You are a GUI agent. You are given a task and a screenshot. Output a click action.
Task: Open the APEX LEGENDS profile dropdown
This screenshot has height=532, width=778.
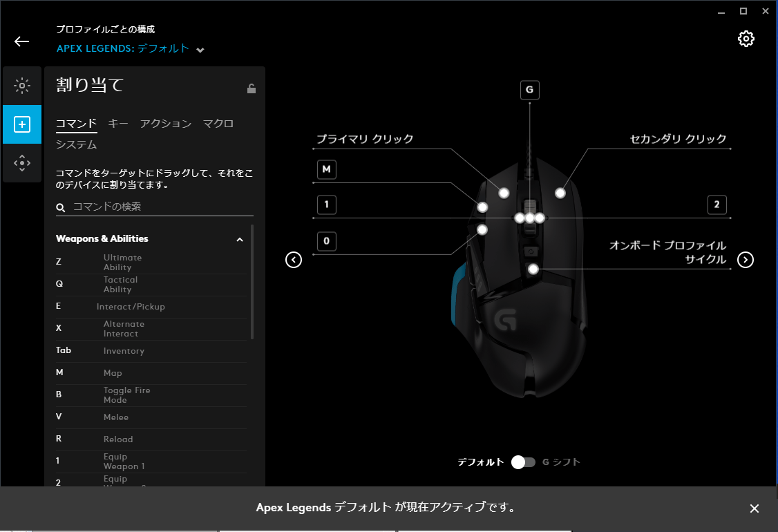point(200,50)
